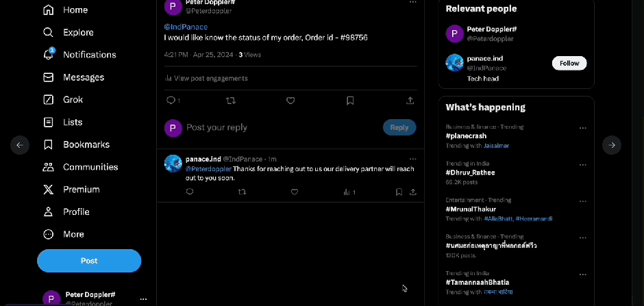The height and width of the screenshot is (306, 644).
Task: Open View post engagements link
Action: 210,78
